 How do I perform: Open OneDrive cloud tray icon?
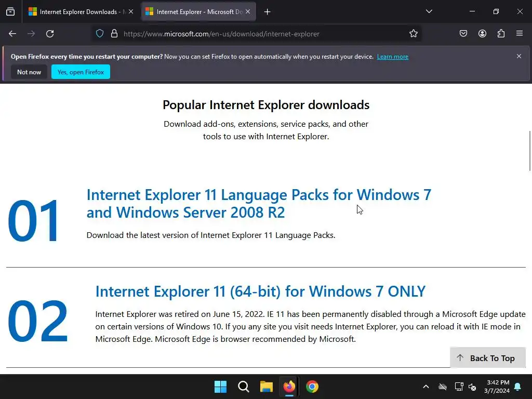(443, 387)
